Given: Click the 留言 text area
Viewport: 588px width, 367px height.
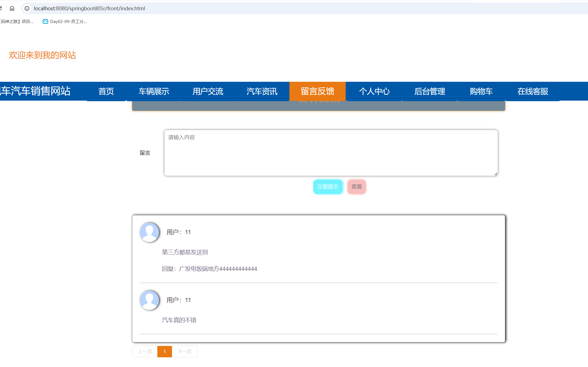Looking at the screenshot, I should click(331, 153).
